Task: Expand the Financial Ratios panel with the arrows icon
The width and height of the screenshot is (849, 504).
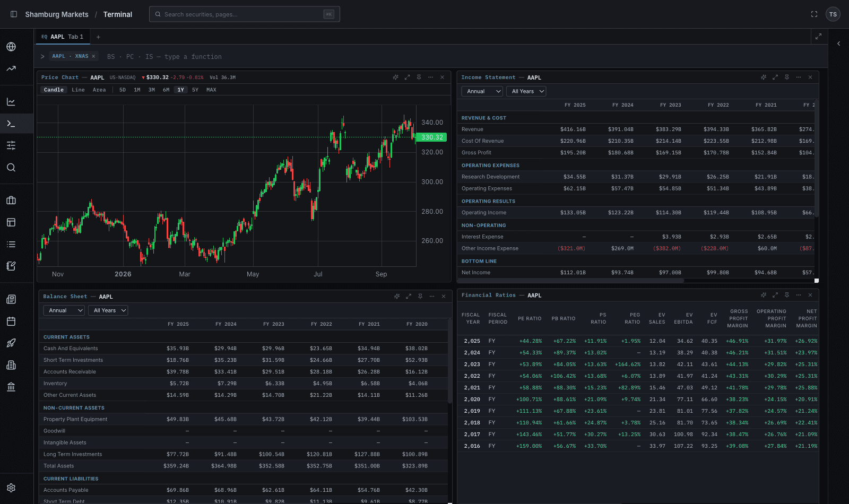Action: click(x=775, y=295)
